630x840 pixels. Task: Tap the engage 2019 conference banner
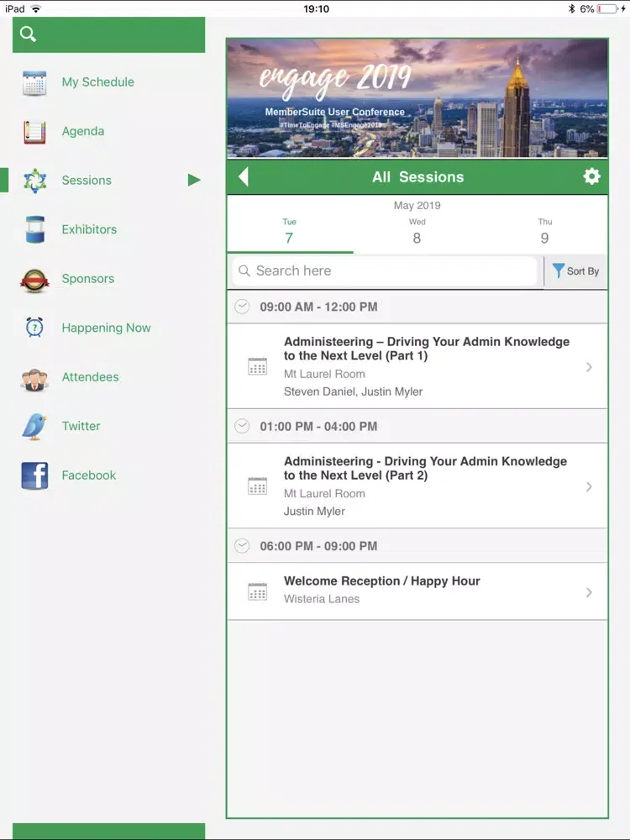(417, 98)
